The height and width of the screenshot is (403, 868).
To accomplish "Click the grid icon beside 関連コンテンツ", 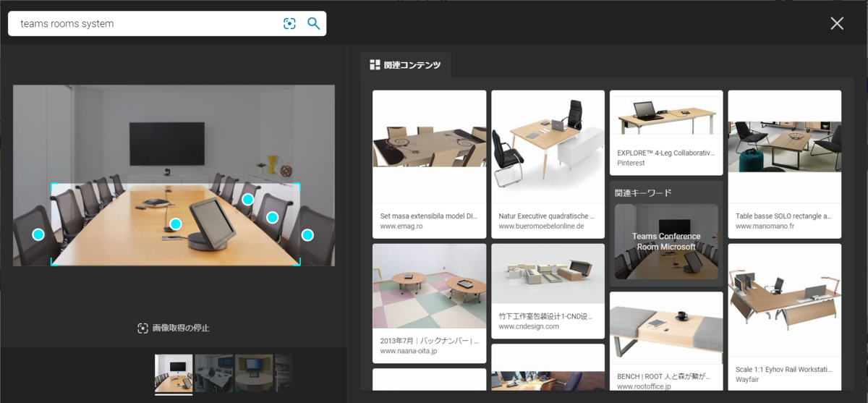I will 375,65.
